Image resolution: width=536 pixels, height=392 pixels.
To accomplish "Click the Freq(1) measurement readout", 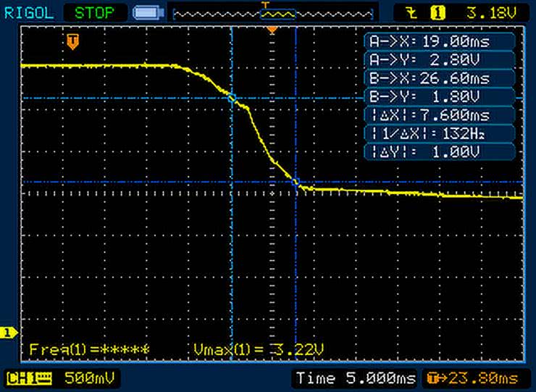I will click(89, 350).
